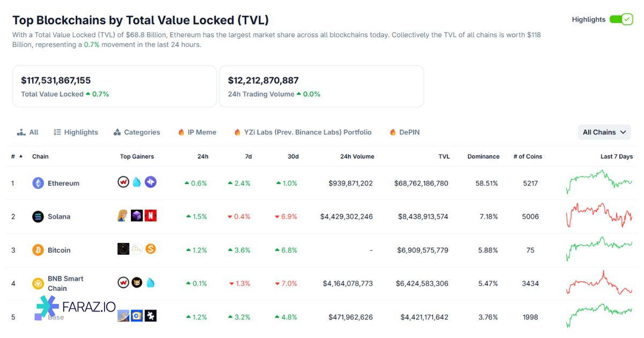This screenshot has width=644, height=338.
Task: Sort table by TVL column header
Action: [x=443, y=157]
